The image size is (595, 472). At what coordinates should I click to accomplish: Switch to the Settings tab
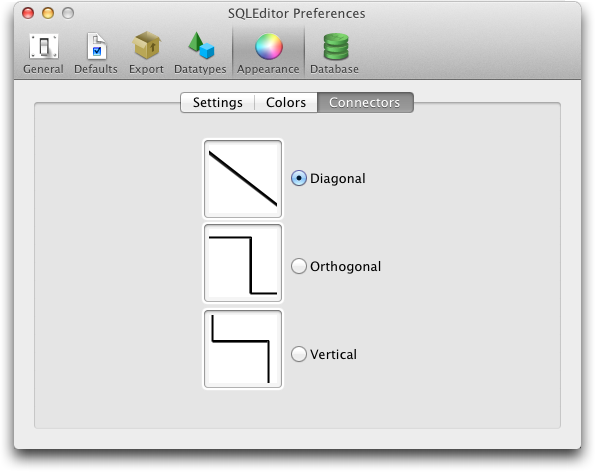[217, 102]
